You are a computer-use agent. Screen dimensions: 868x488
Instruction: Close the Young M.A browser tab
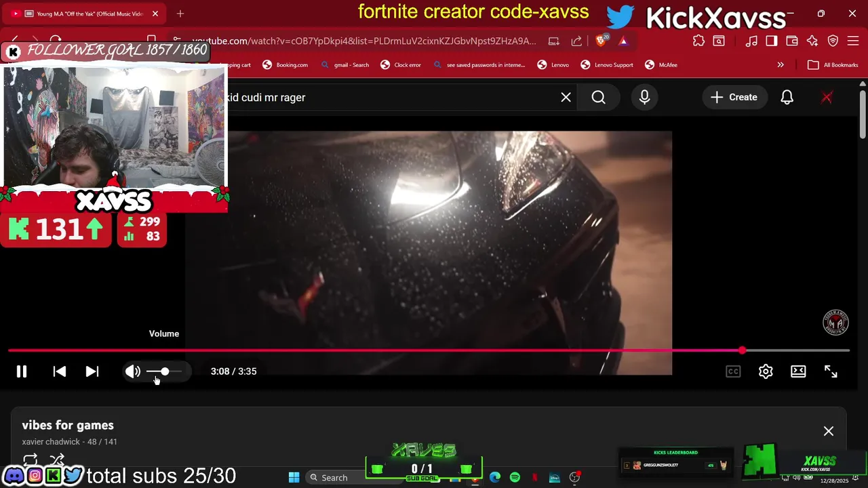click(x=155, y=14)
